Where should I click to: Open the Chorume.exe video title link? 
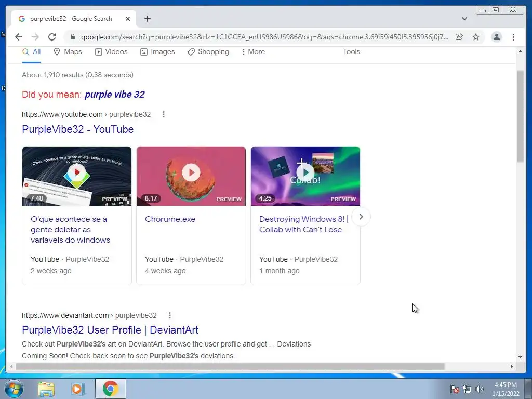(170, 219)
